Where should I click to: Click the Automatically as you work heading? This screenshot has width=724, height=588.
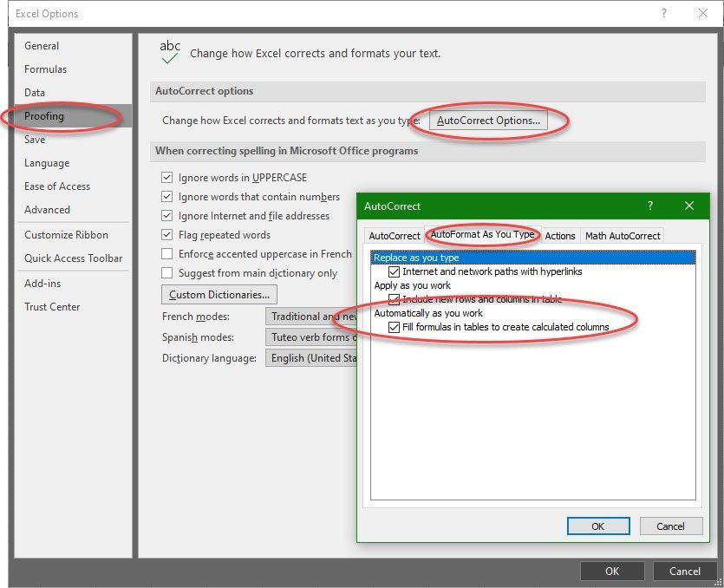coord(428,313)
